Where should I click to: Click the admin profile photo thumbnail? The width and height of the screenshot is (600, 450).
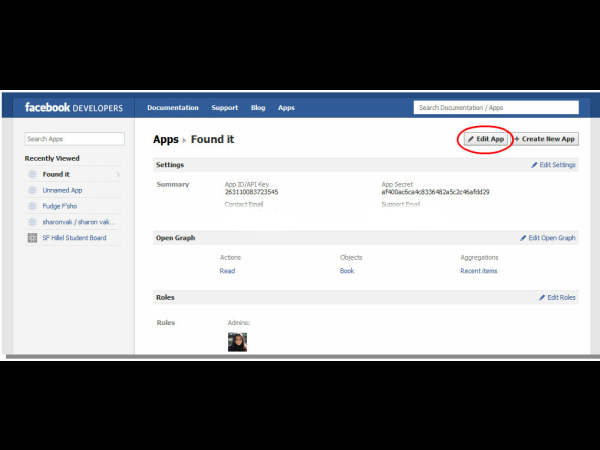coord(237,342)
